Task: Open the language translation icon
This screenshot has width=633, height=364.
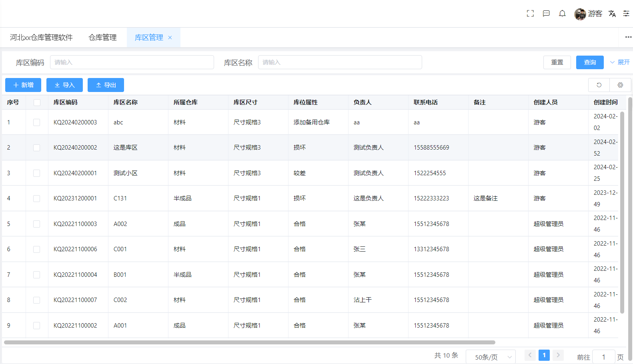Action: point(612,14)
